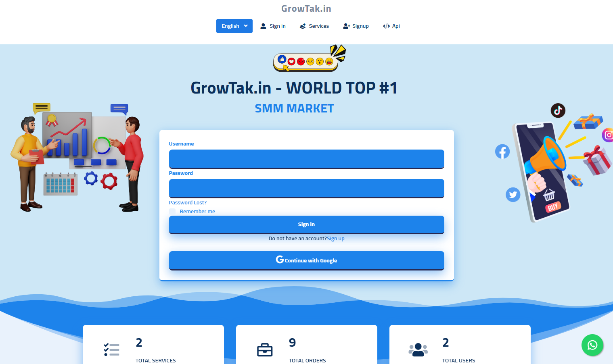Click the emoji reactions bar graphic
613x364 pixels.
[x=305, y=61]
